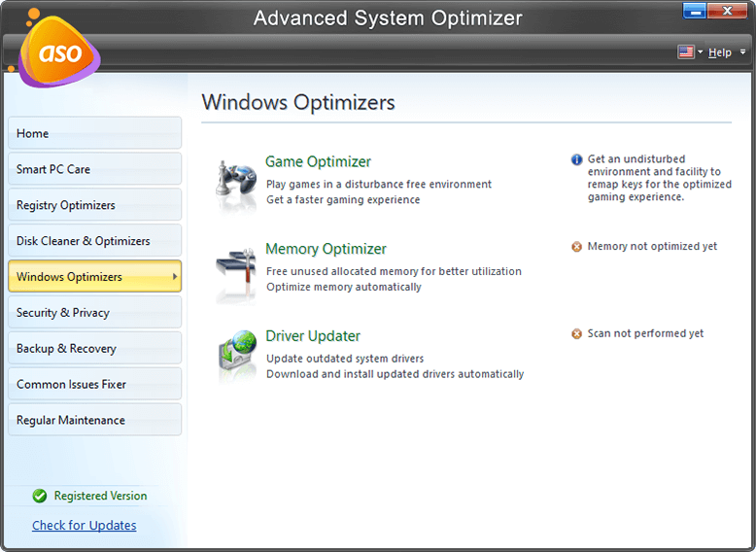Click 'Update outdated system drivers' text
This screenshot has height=552, width=756.
(x=345, y=359)
